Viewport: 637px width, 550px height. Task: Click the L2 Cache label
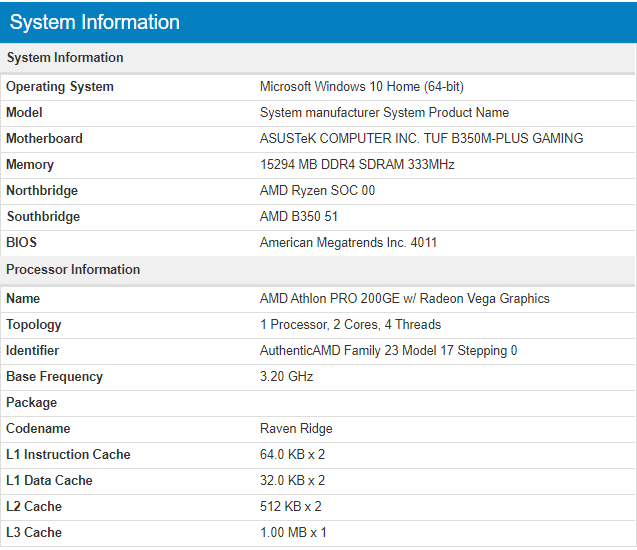click(34, 507)
